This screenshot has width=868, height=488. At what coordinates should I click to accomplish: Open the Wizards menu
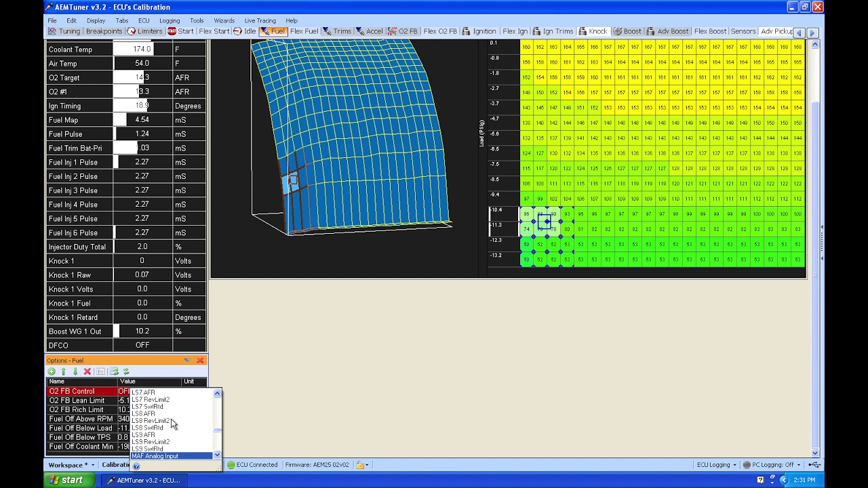pyautogui.click(x=224, y=20)
